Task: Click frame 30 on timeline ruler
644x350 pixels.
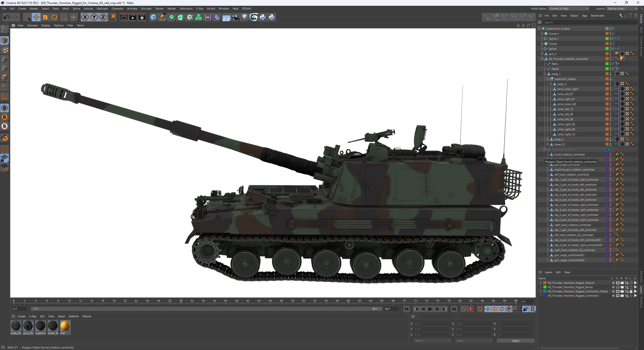Action: coord(181,301)
